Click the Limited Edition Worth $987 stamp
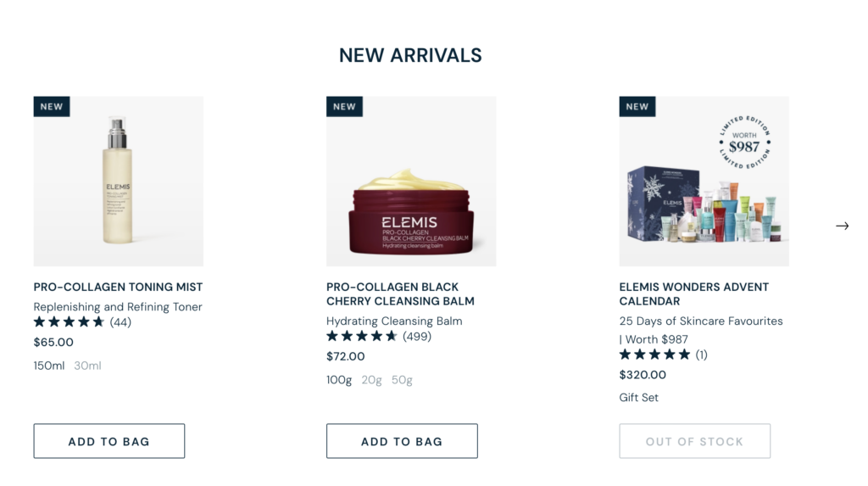Image resolution: width=868 pixels, height=486 pixels. (744, 142)
